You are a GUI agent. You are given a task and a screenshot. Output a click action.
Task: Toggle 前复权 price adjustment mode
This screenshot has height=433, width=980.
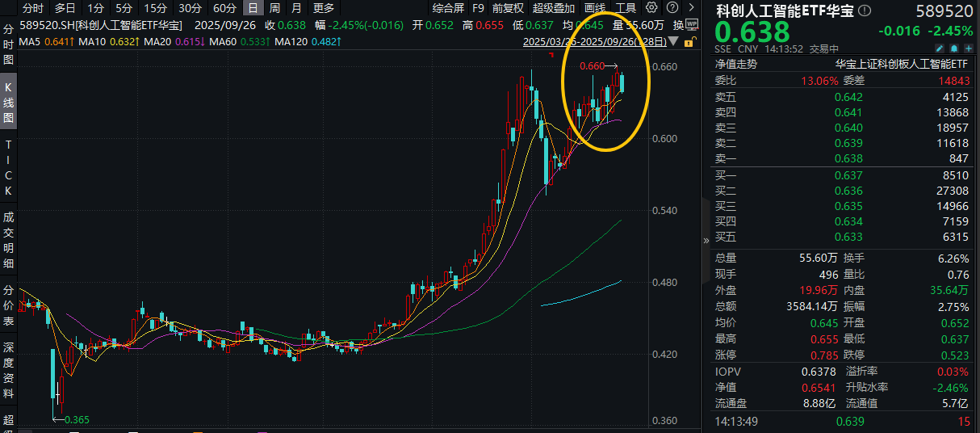508,8
